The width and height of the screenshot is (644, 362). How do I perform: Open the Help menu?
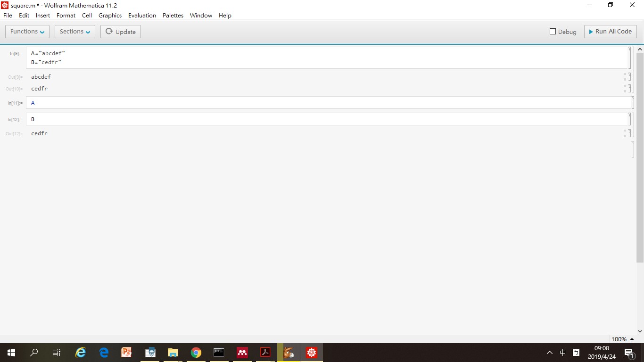225,15
